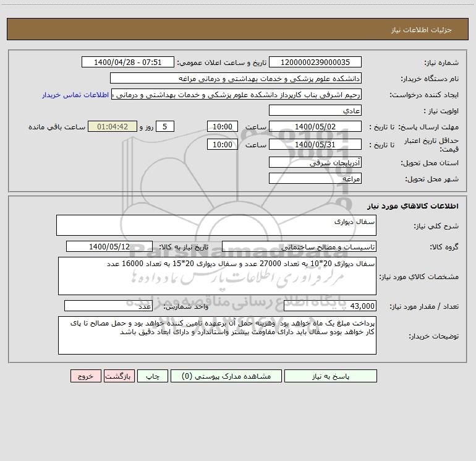Open مشاهده مدارک پیوستی (0) button
The height and width of the screenshot is (461, 476).
226,376
